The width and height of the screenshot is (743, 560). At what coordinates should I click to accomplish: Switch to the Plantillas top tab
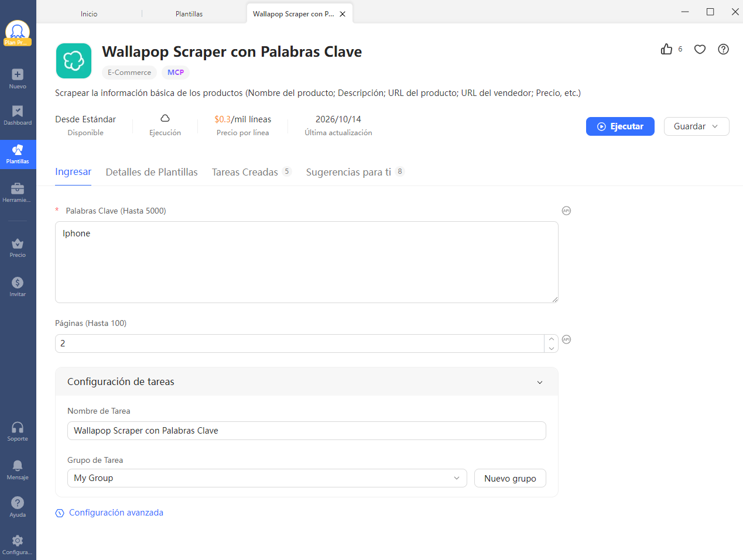click(189, 14)
